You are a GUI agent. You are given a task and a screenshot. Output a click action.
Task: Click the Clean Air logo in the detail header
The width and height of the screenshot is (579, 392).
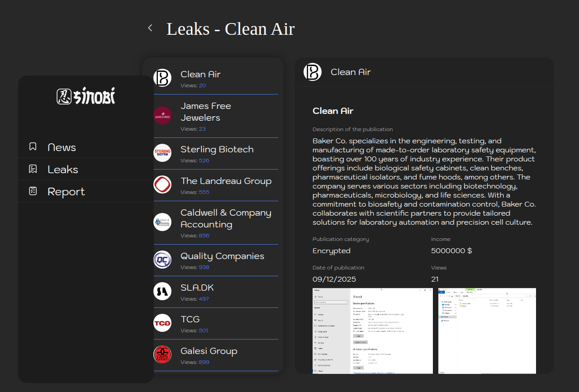[x=313, y=72]
